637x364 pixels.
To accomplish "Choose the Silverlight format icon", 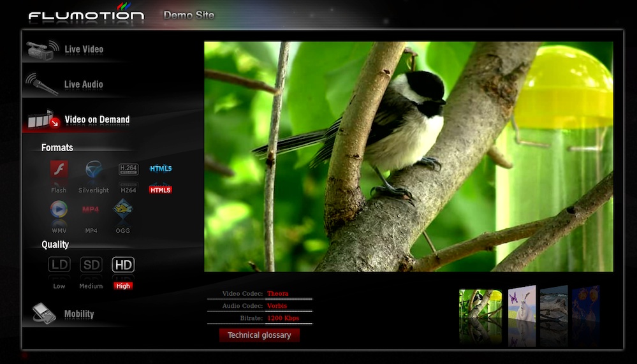I will (94, 170).
